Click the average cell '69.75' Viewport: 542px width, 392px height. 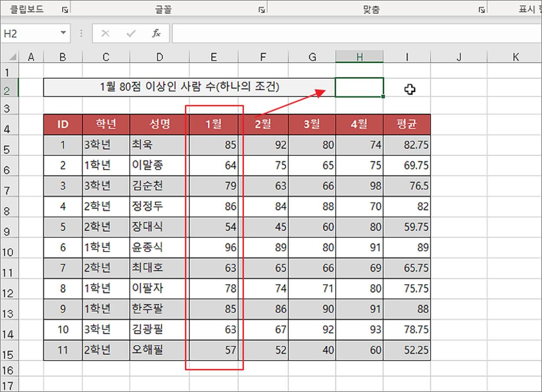click(x=407, y=165)
